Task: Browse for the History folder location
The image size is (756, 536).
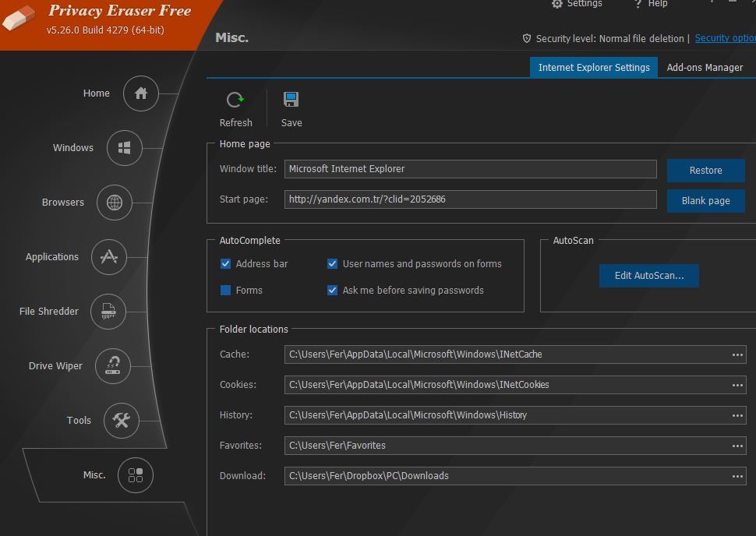Action: point(737,415)
